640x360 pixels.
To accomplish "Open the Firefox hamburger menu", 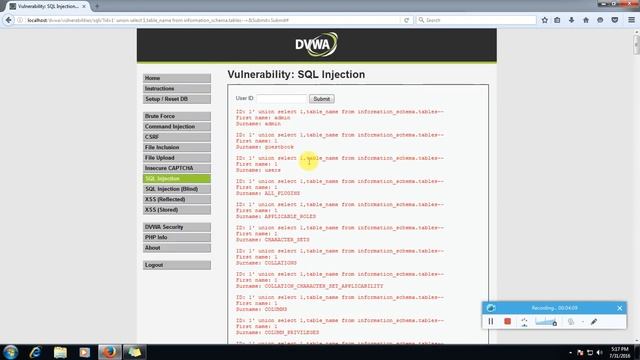I will click(x=631, y=20).
